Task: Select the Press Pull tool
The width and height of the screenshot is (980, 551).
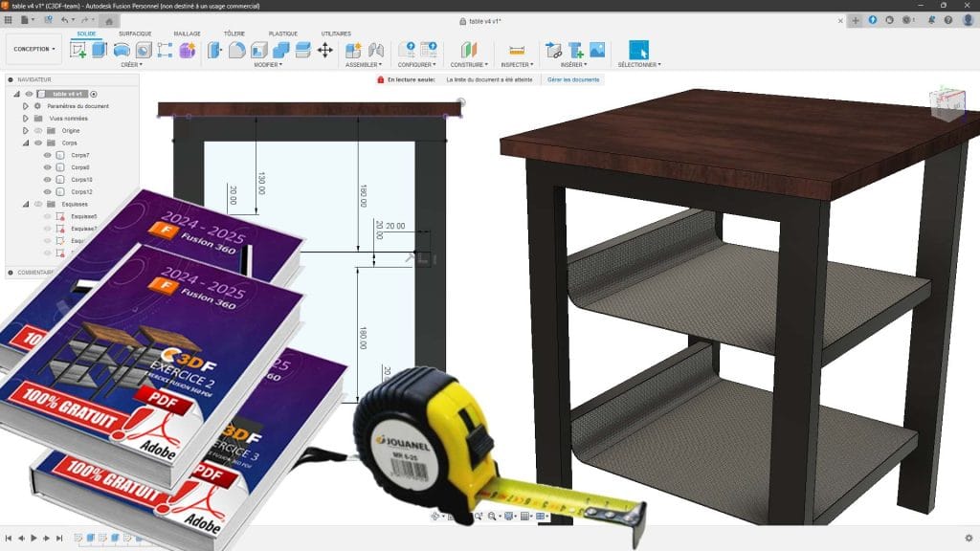Action: coord(214,50)
